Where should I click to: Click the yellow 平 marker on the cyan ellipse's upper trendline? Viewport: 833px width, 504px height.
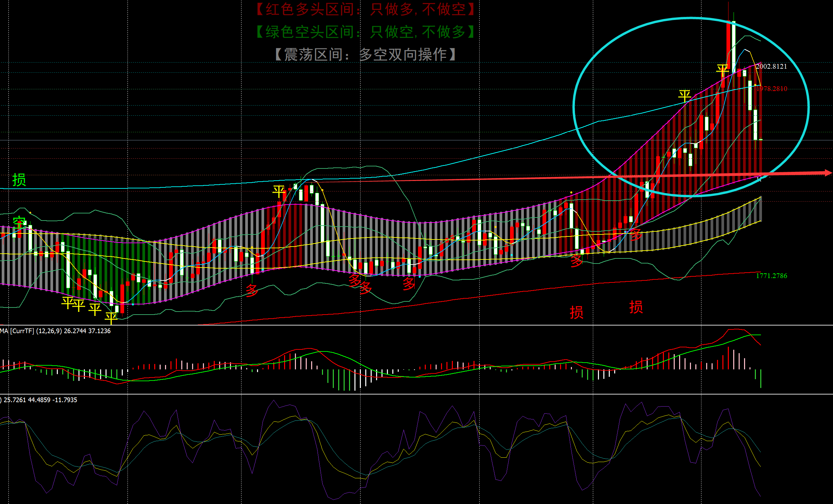(685, 96)
